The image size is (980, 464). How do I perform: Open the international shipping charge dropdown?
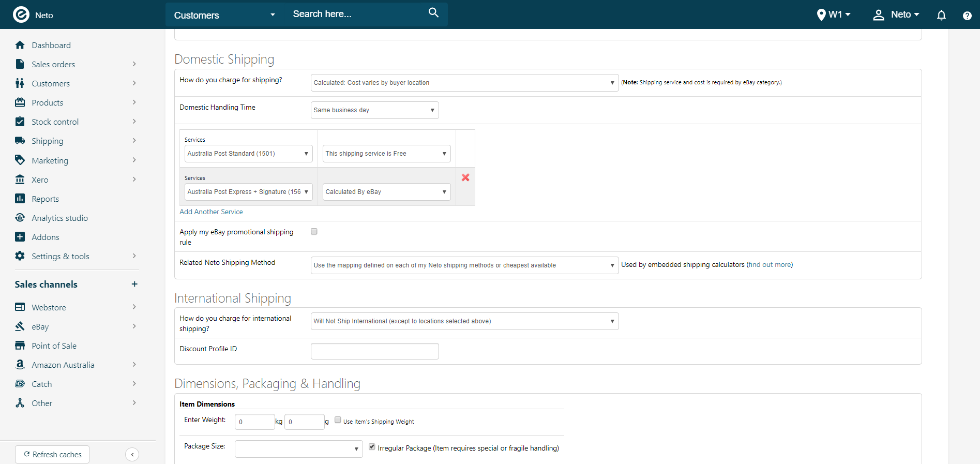pos(464,321)
